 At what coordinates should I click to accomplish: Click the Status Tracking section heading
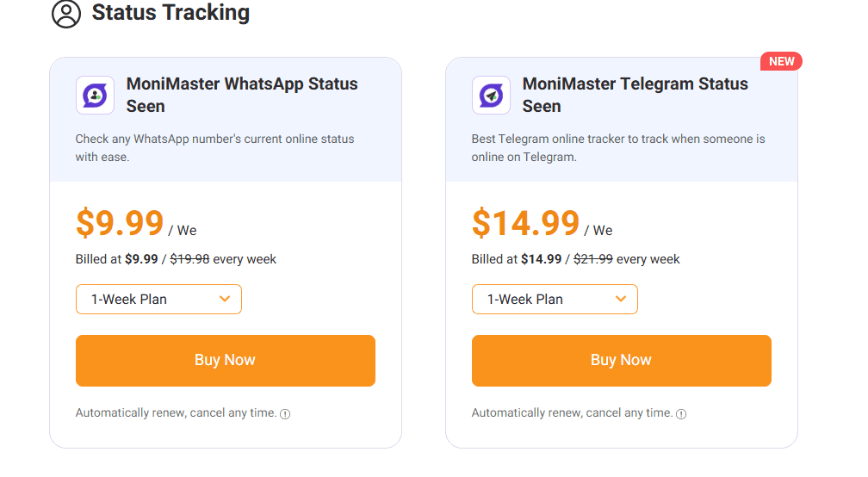tap(170, 13)
